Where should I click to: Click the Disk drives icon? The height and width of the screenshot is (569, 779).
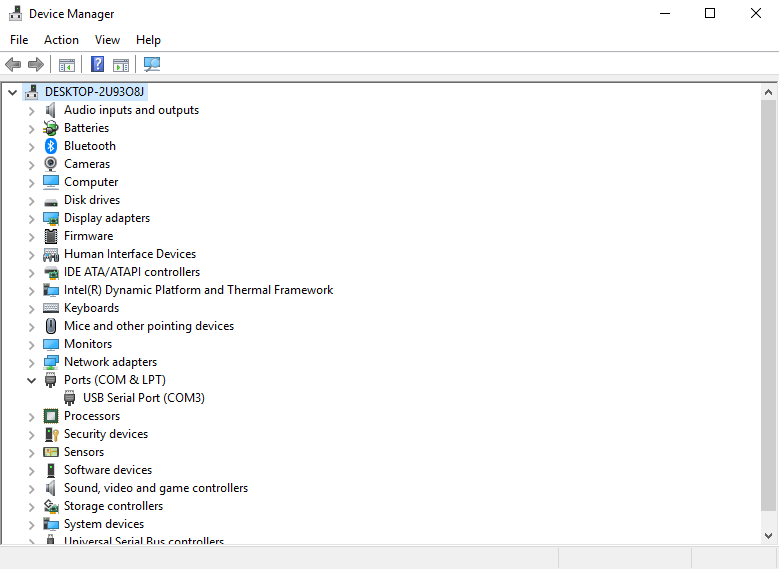coord(51,202)
